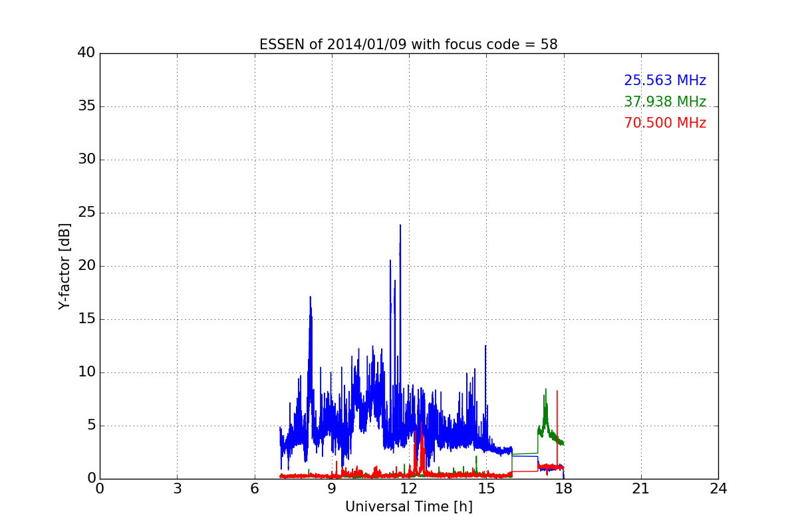Click the y-axis tick label 35
Viewport: 798px width, 532px height.
coord(86,106)
